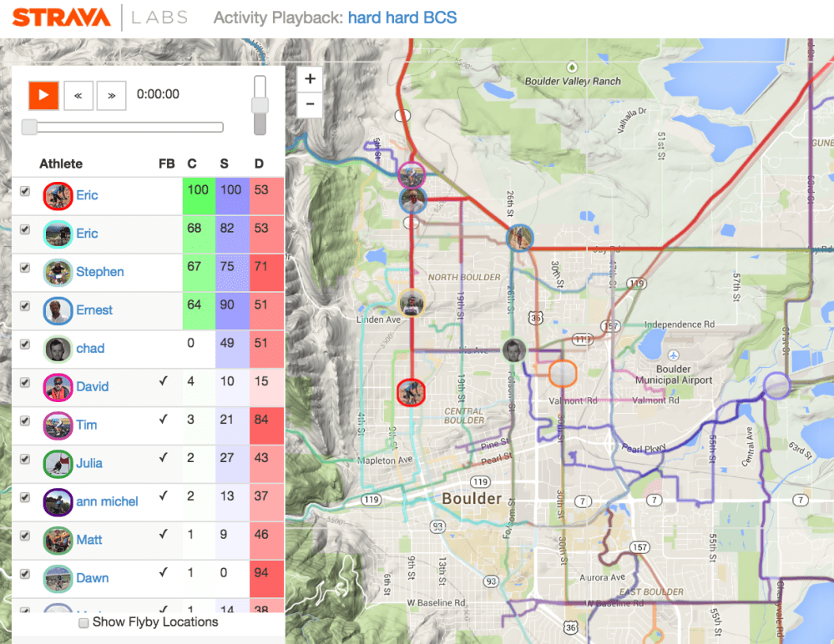Click the map zoom-out minus icon
Image resolution: width=834 pixels, height=644 pixels.
click(x=310, y=103)
